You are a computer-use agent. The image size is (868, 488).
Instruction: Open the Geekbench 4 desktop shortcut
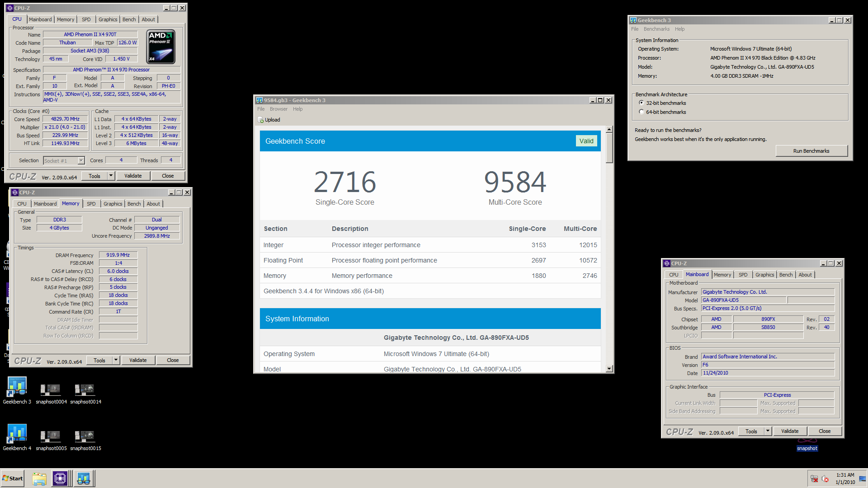point(17,437)
